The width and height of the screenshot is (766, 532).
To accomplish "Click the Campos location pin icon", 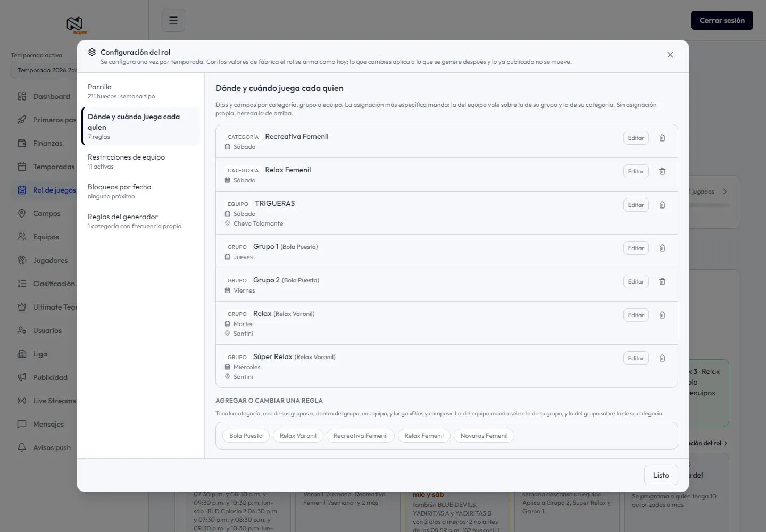I will (x=22, y=213).
